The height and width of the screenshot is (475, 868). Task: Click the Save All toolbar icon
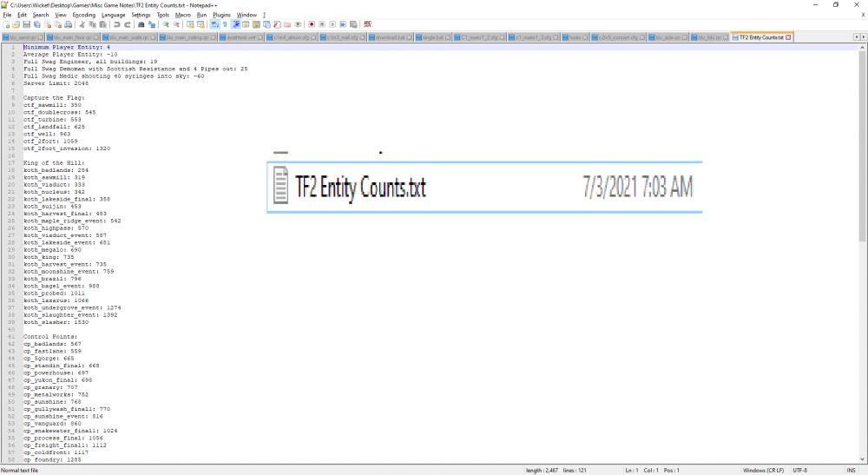pyautogui.click(x=37, y=24)
